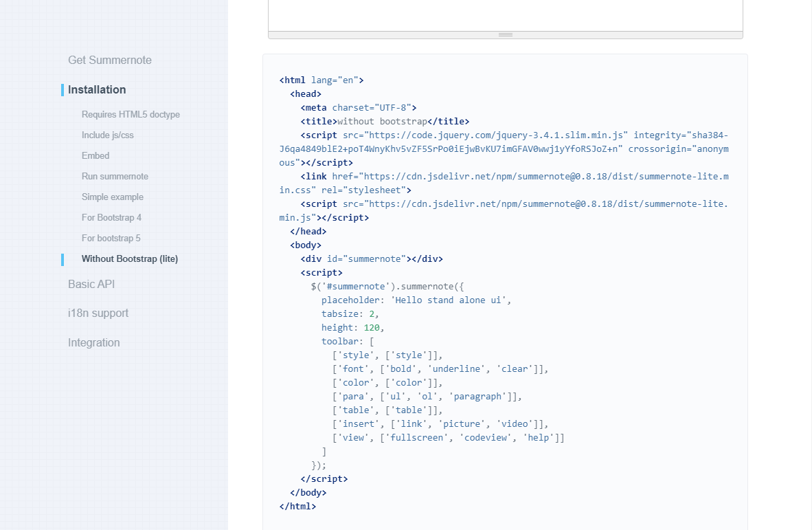This screenshot has height=530, width=812.
Task: Click the 'para' ul ol paragraph line
Action: point(427,397)
